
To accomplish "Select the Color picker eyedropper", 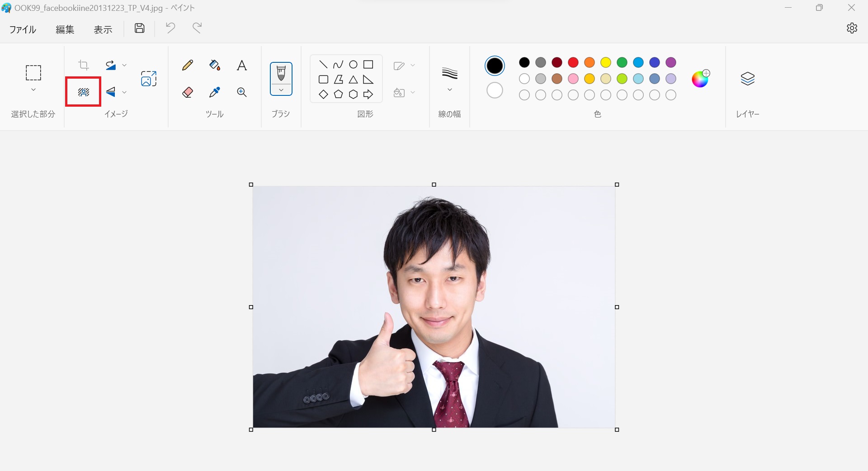I will click(x=214, y=92).
